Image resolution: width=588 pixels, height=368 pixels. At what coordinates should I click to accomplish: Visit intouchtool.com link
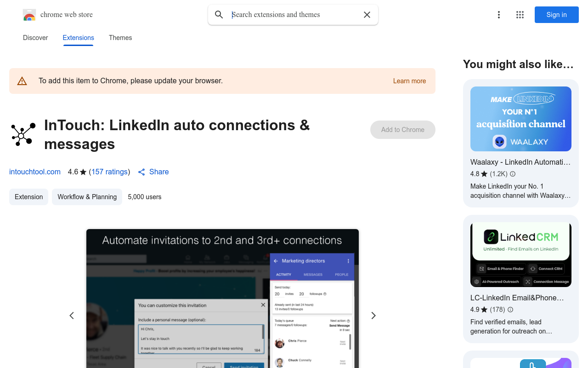tap(35, 172)
